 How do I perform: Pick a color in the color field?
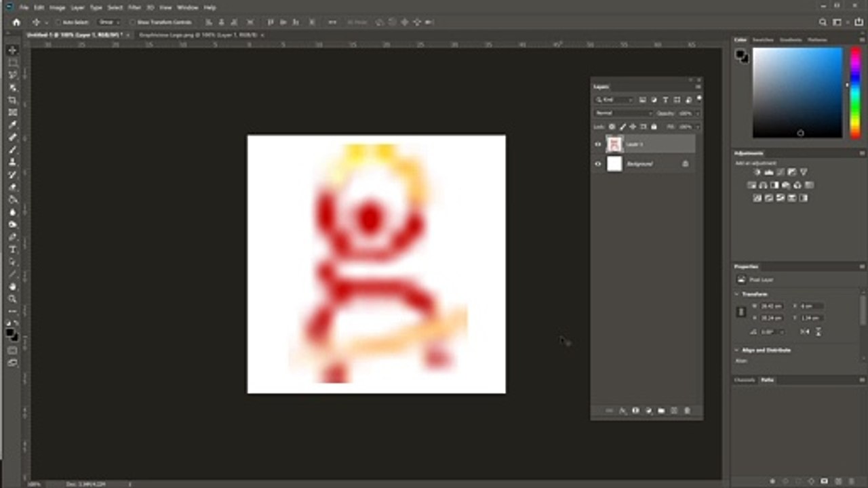click(797, 93)
